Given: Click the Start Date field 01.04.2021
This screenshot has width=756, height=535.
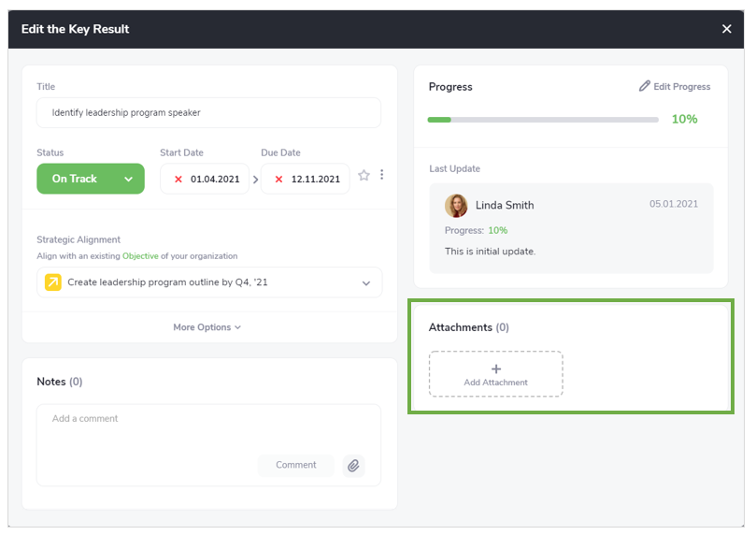Looking at the screenshot, I should tap(215, 179).
